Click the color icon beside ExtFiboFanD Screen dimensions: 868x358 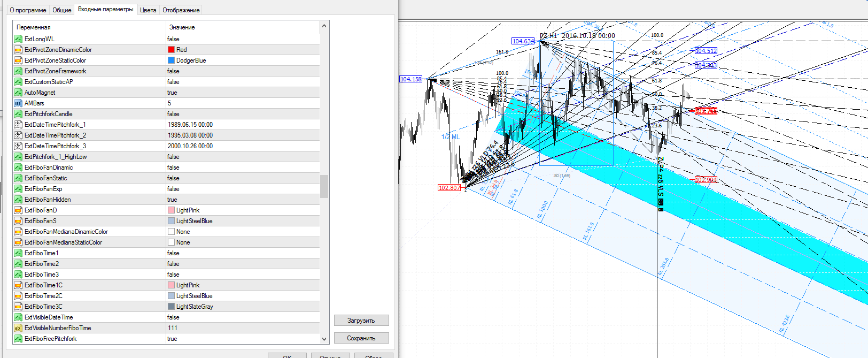pyautogui.click(x=18, y=210)
